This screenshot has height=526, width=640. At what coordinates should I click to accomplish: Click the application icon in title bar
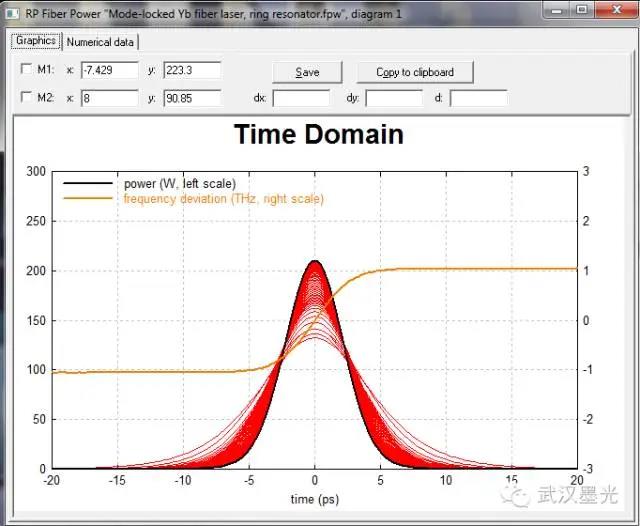12,14
